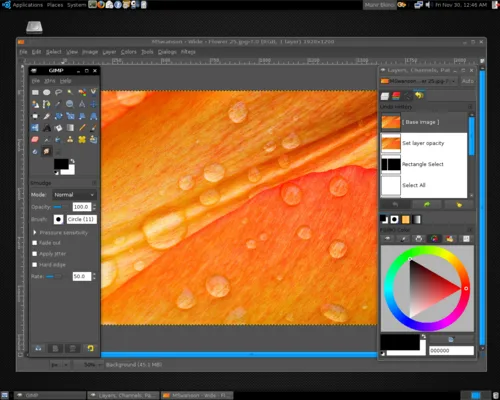Click the clear undo history button
The width and height of the screenshot is (500, 400).
(459, 204)
